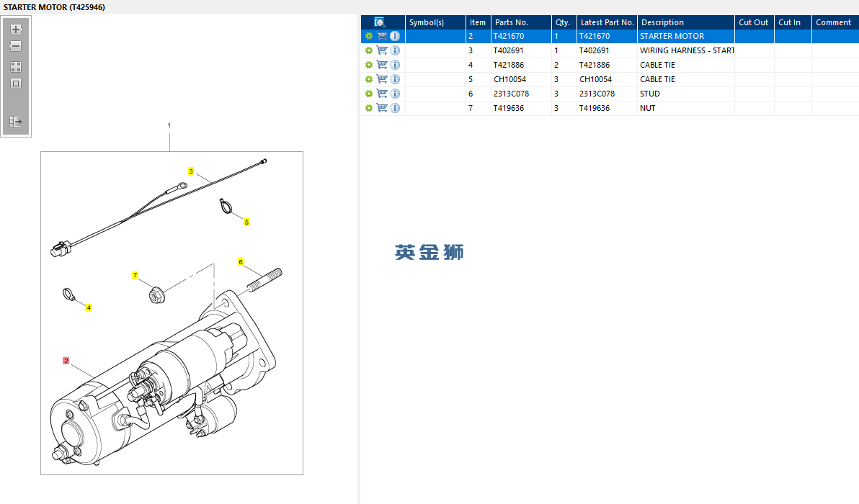The height and width of the screenshot is (504, 859).
Task: Show info for STARTER MOTOR T421670
Action: pos(395,36)
